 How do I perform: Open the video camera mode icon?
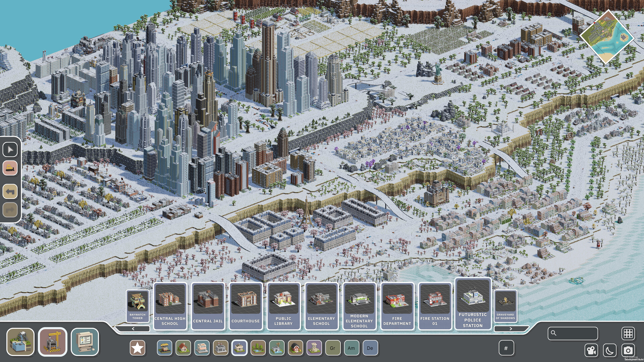click(591, 351)
